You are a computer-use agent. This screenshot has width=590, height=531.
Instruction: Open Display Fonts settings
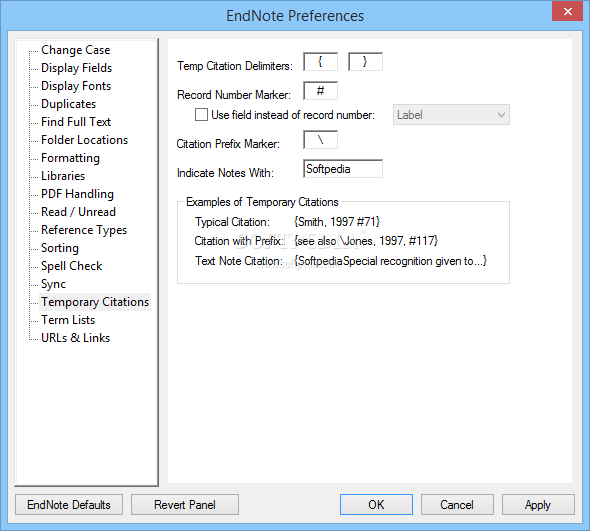click(x=76, y=86)
